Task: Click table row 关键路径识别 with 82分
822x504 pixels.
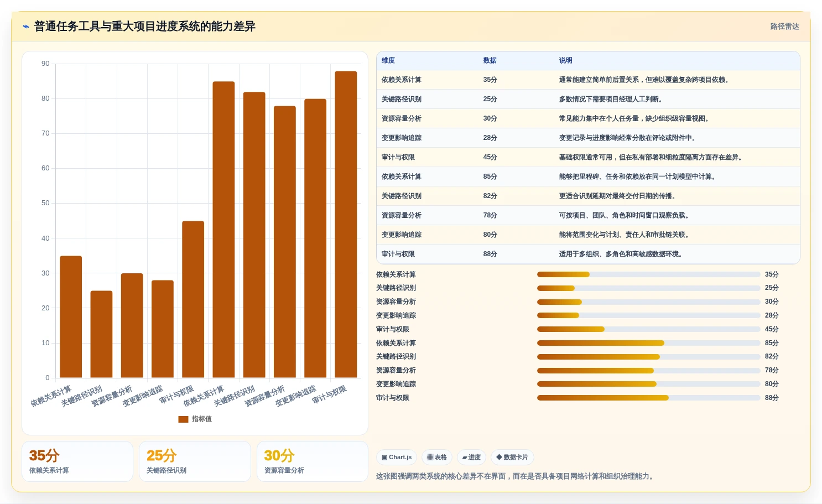Action: coord(588,196)
